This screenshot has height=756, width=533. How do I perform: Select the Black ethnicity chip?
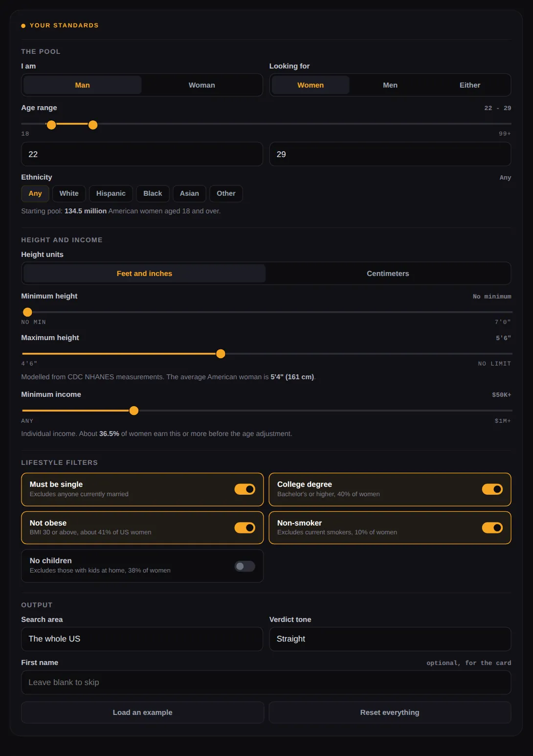coord(153,194)
